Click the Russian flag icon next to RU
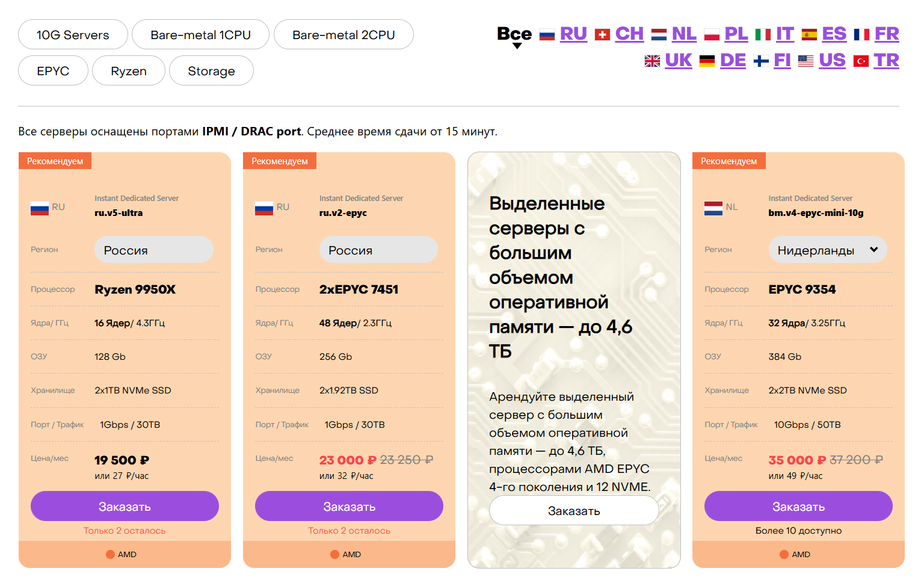Screen dimensions: 924x580 pyautogui.click(x=547, y=35)
